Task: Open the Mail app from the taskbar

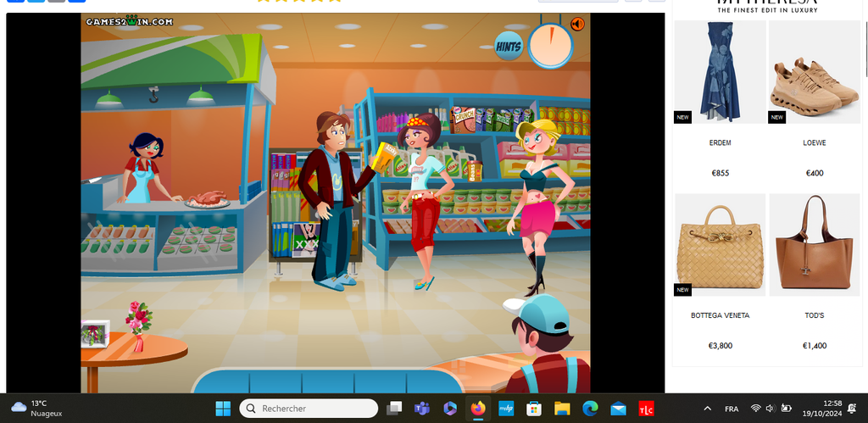Action: pos(618,409)
